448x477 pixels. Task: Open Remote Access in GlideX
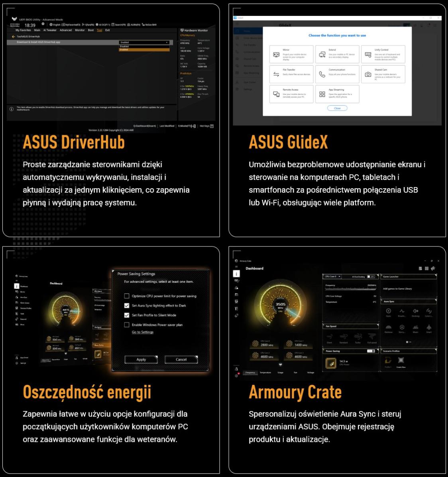(x=291, y=94)
